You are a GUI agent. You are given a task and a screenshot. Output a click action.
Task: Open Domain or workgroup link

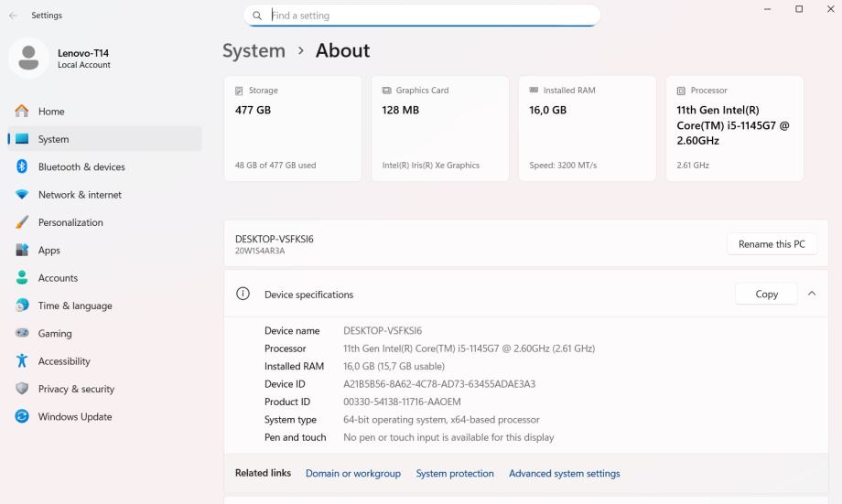coord(353,474)
